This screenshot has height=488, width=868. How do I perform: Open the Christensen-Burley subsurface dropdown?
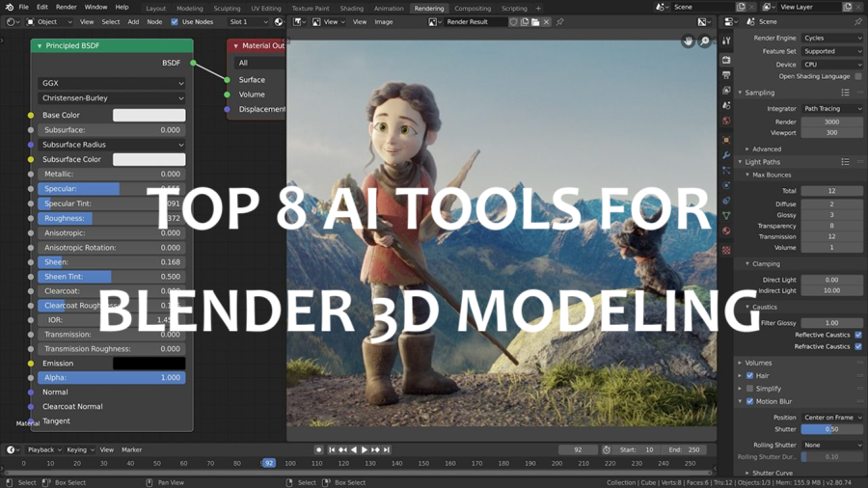112,98
